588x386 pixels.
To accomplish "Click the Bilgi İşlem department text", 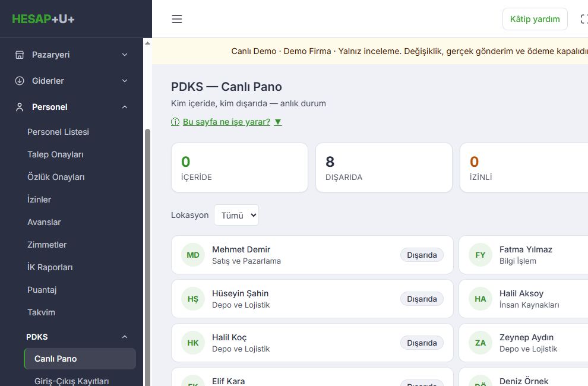I will click(518, 261).
